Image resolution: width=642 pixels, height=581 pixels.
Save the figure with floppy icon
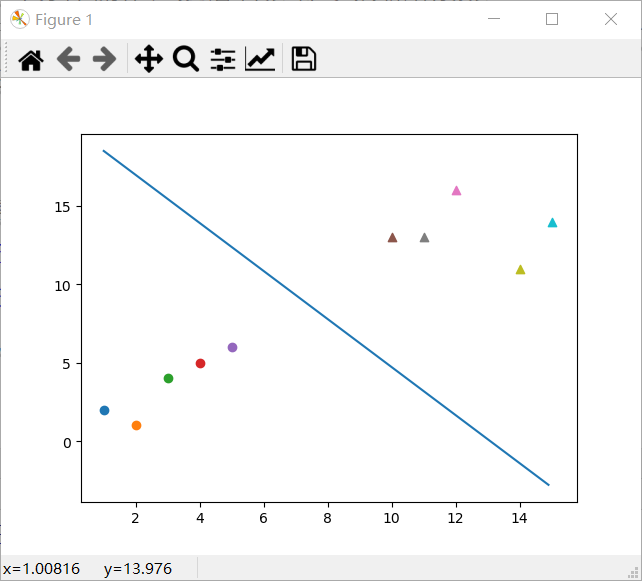click(304, 60)
